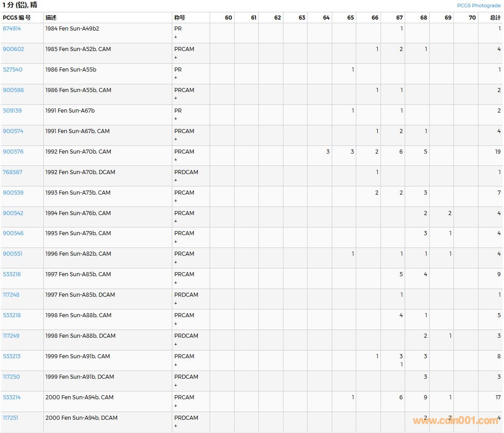Open PCGS number 117251 link
This screenshot has width=504, height=433.
pyautogui.click(x=10, y=418)
